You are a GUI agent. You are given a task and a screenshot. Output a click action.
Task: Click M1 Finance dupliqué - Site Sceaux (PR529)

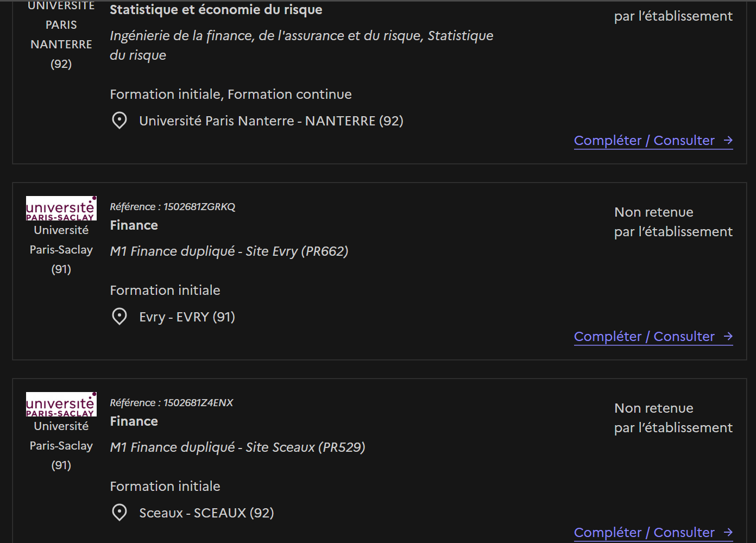click(x=237, y=447)
